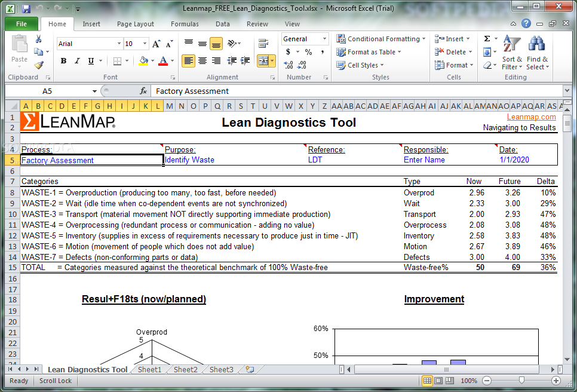Increase font size with Grow Font icon
Image resolution: width=577 pixels, height=392 pixels.
pyautogui.click(x=156, y=44)
